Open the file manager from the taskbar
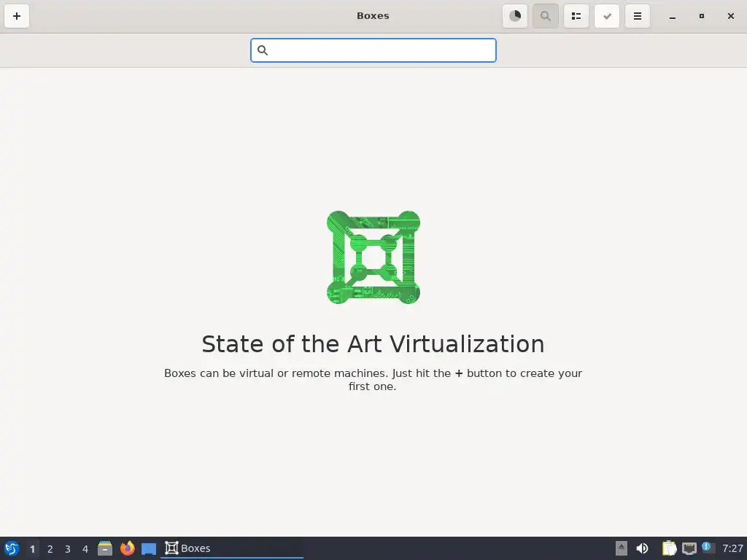Image resolution: width=747 pixels, height=560 pixels. pyautogui.click(x=105, y=548)
